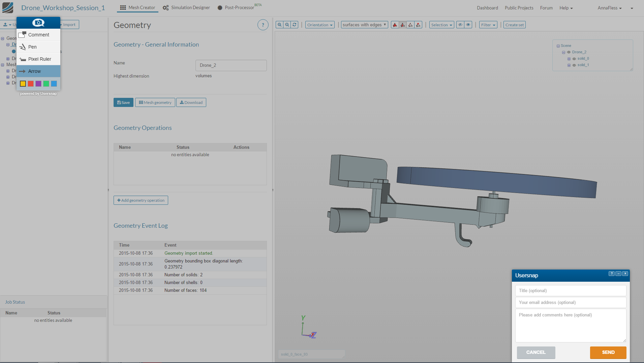This screenshot has width=644, height=363.
Task: Pick the red annotation color swatch
Action: pos(31,84)
